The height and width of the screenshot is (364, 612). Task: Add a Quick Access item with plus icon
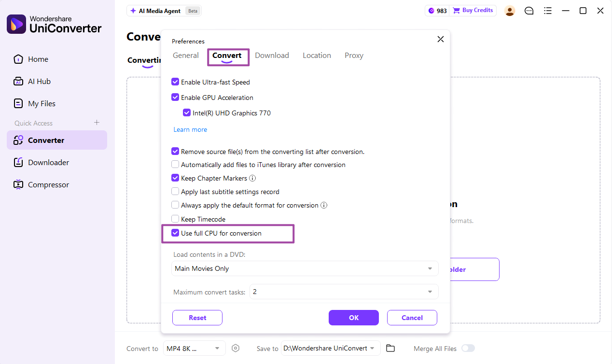coord(97,123)
